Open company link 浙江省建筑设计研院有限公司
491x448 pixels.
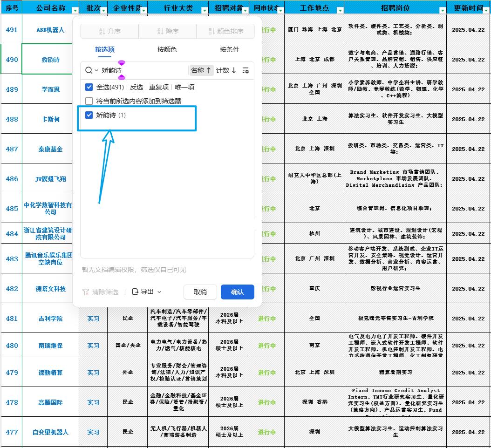tap(48, 234)
